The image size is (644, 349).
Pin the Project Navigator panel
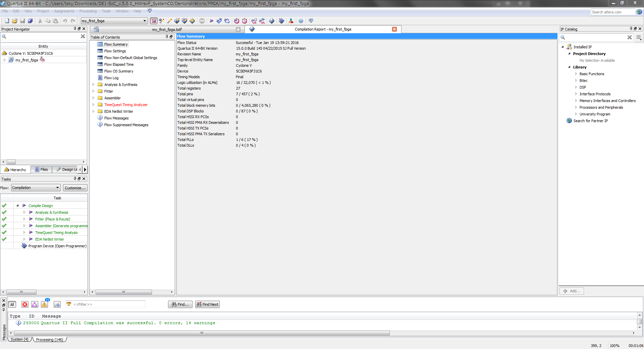75,29
